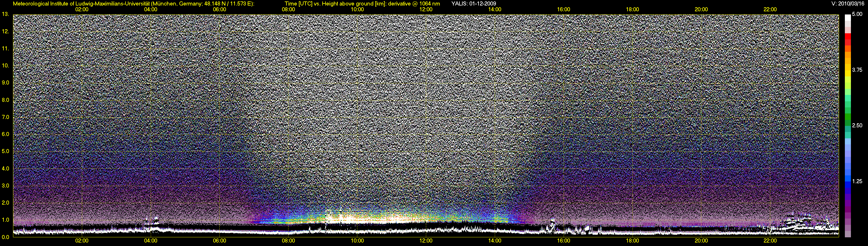The width and height of the screenshot is (868, 246).
Task: Click the 06:00 label on the bottom time axis
Action: [219, 241]
